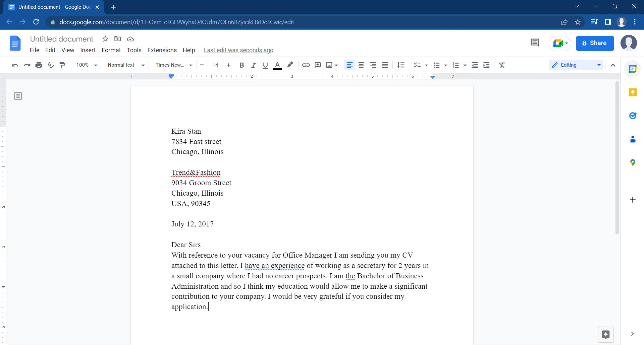Open the Times New Roman font dropdown
This screenshot has height=345, width=644.
(x=173, y=65)
